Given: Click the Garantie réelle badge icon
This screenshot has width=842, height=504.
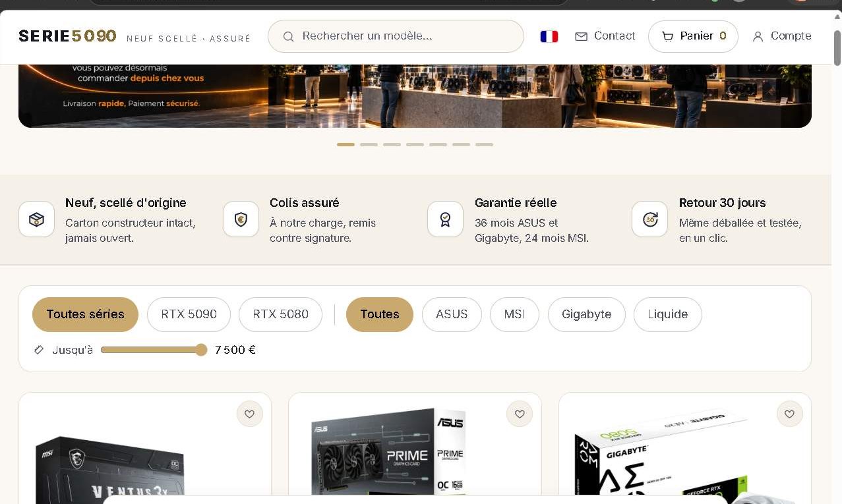Looking at the screenshot, I should [446, 219].
